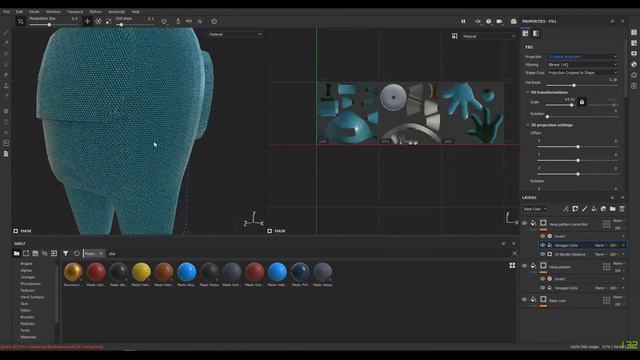Take a screenshot with the camera icon
The height and width of the screenshot is (360, 640).
point(513,21)
